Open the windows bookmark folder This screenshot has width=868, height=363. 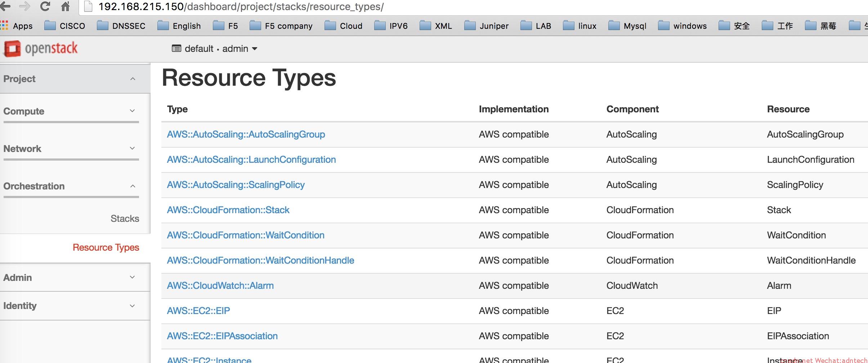coord(682,26)
